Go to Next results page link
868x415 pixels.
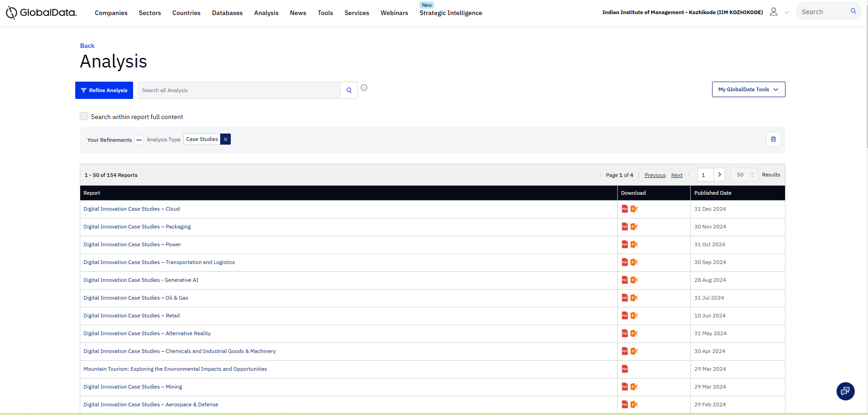tap(677, 175)
